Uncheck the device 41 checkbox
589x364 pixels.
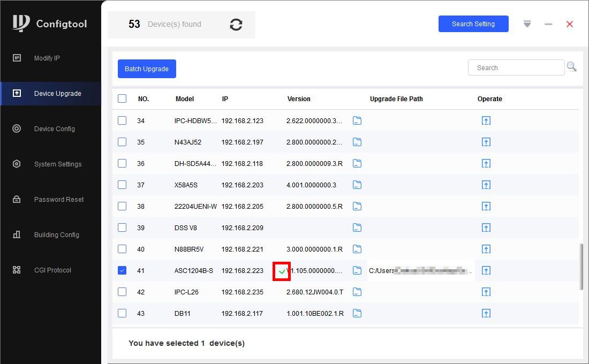pyautogui.click(x=122, y=270)
